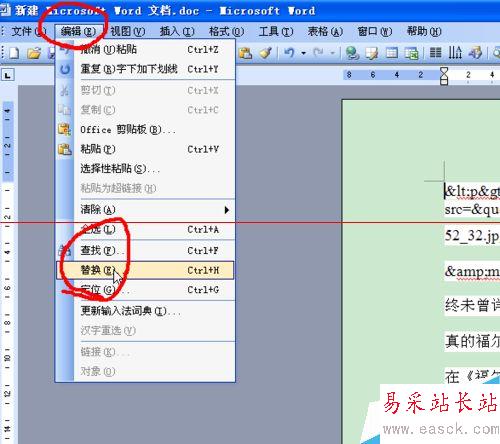The width and height of the screenshot is (500, 444).
Task: Close the open 编辑(E) menu title
Action: coord(79,32)
